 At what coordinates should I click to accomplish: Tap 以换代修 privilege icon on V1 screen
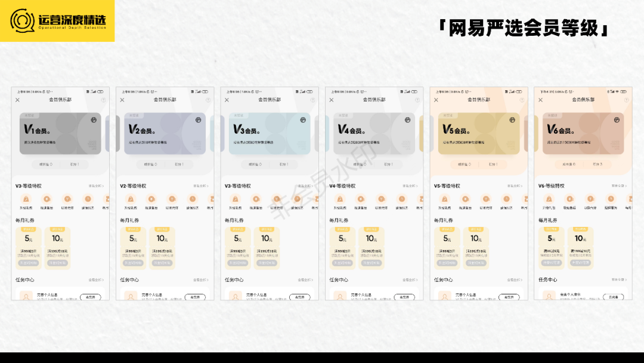click(x=67, y=199)
